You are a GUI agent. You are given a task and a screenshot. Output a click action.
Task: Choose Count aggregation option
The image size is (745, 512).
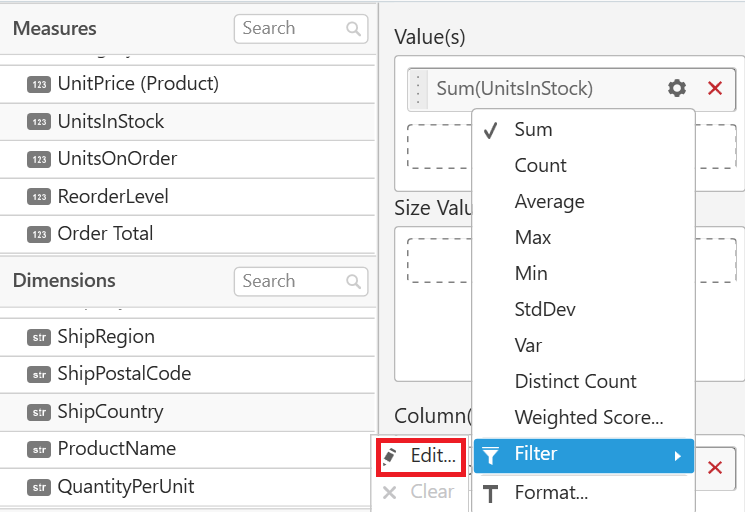540,166
